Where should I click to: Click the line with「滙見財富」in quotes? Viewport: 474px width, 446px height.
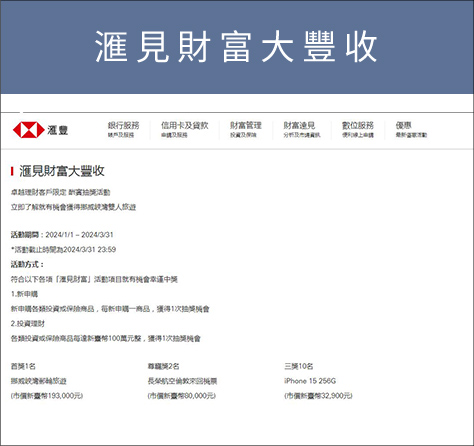pos(94,279)
